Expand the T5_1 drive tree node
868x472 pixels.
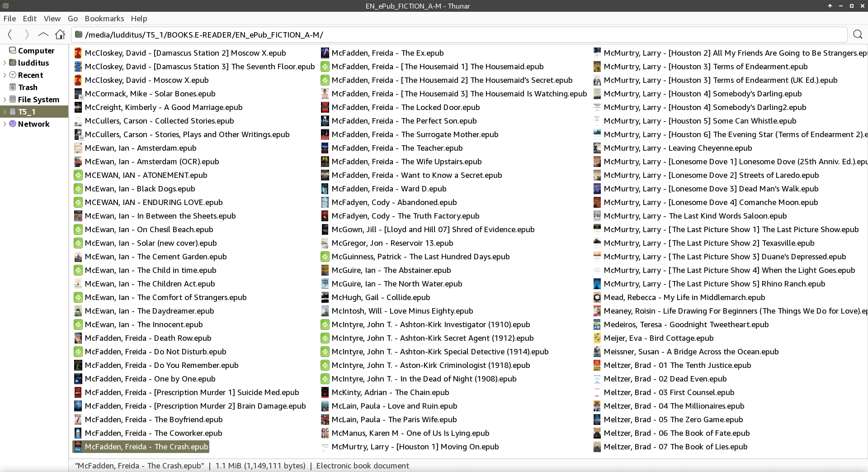pos(5,112)
